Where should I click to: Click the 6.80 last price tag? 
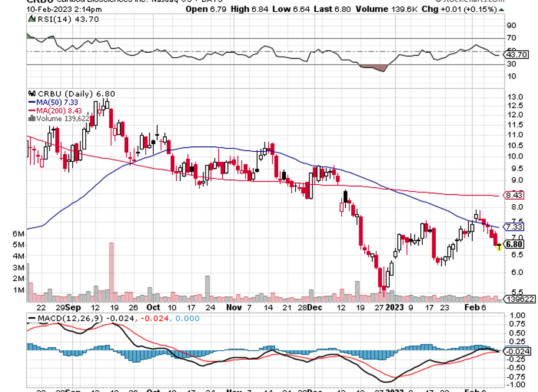point(514,244)
